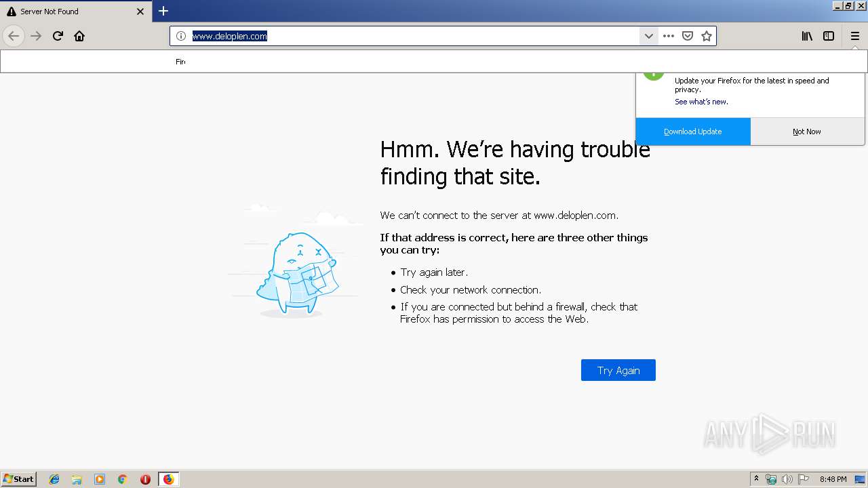
Task: Open the Firefox home page
Action: click(79, 36)
